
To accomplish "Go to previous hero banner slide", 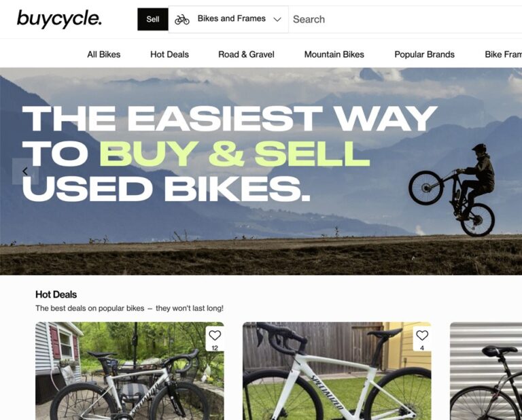I will click(25, 171).
